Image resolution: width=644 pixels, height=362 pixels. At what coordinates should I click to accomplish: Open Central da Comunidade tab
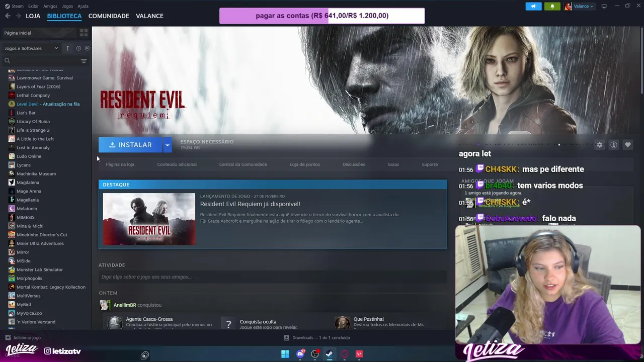(x=243, y=164)
